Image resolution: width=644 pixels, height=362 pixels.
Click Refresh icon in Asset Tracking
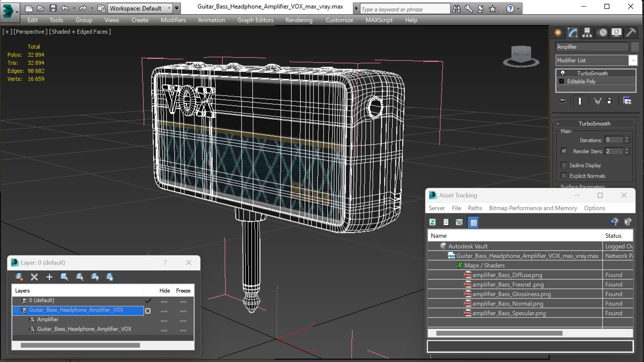[433, 222]
